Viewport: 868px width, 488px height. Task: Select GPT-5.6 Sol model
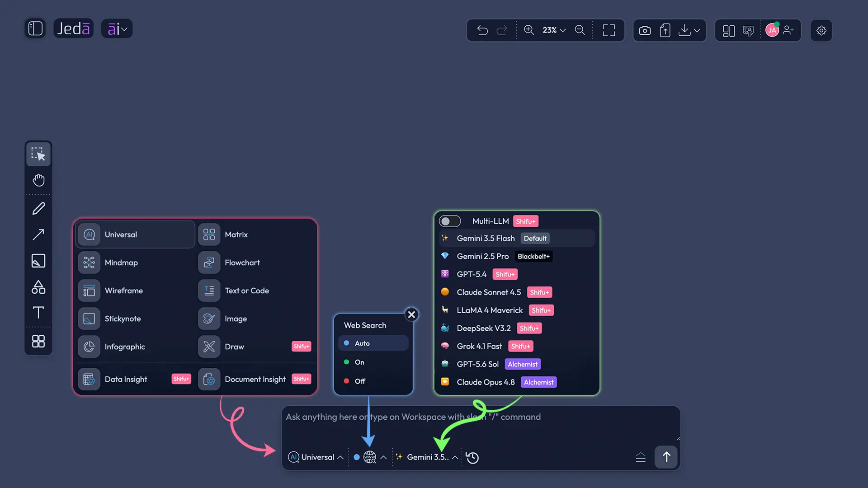click(x=517, y=364)
